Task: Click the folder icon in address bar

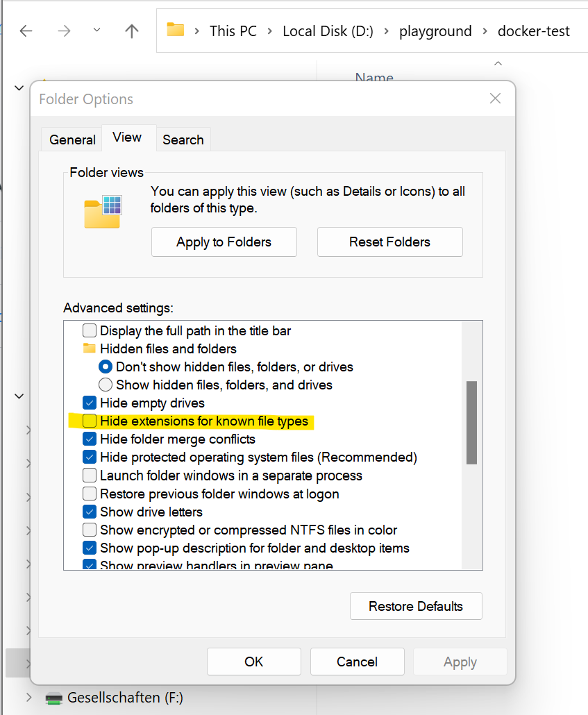Action: click(x=176, y=31)
